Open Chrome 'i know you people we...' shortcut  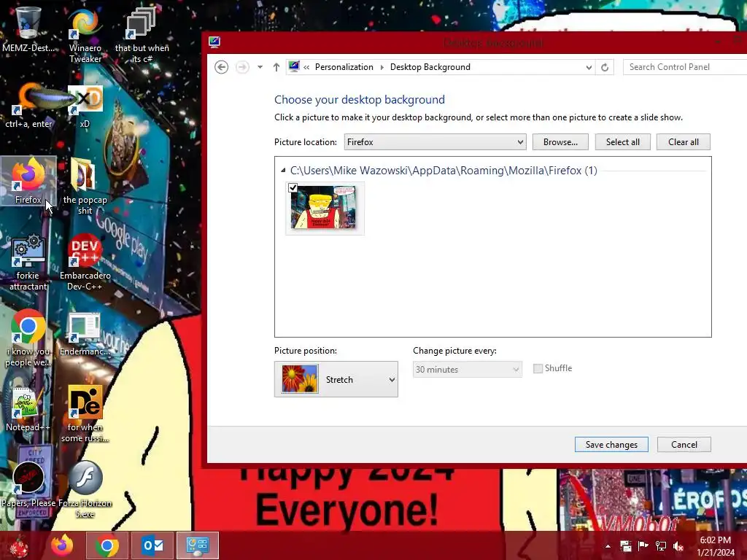point(28,338)
